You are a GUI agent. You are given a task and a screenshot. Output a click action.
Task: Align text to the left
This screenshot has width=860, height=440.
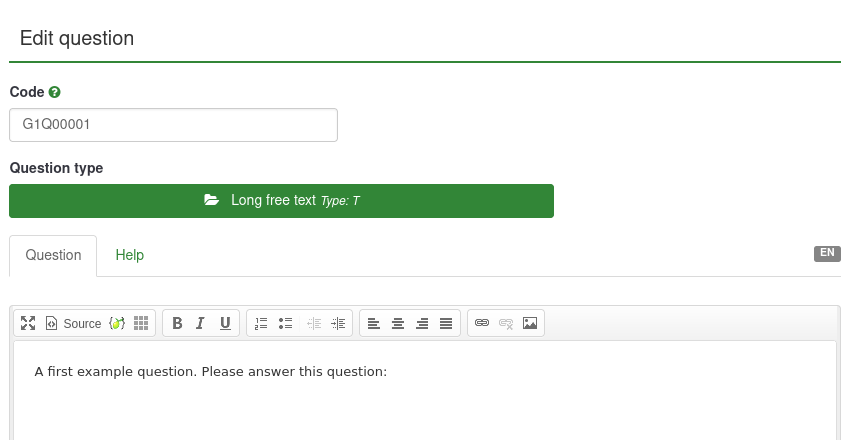point(374,323)
